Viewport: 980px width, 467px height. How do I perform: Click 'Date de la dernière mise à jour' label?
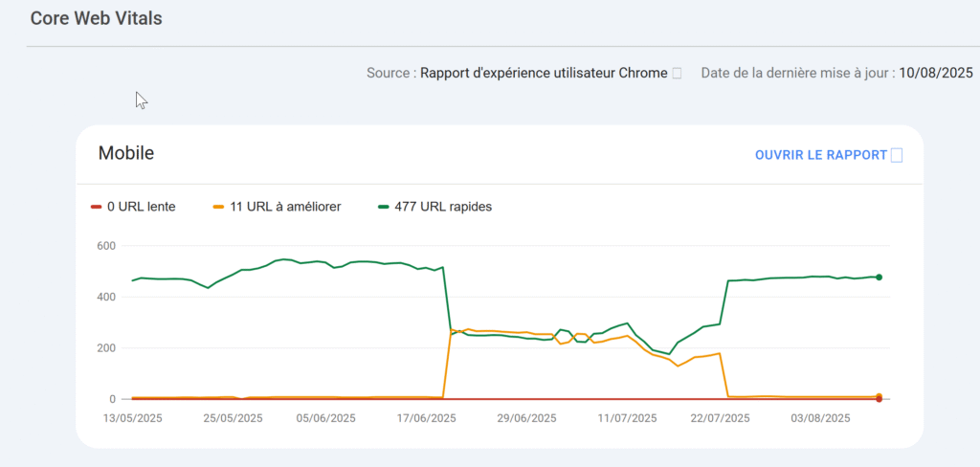pyautogui.click(x=797, y=73)
